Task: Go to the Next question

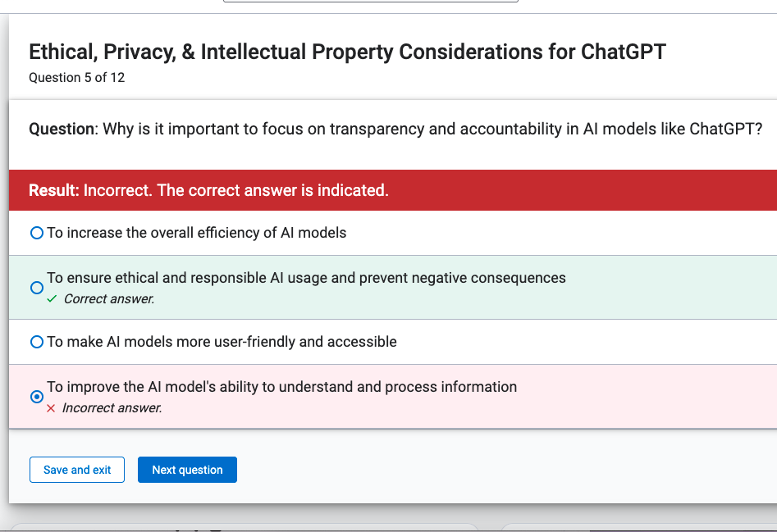Action: click(x=187, y=470)
